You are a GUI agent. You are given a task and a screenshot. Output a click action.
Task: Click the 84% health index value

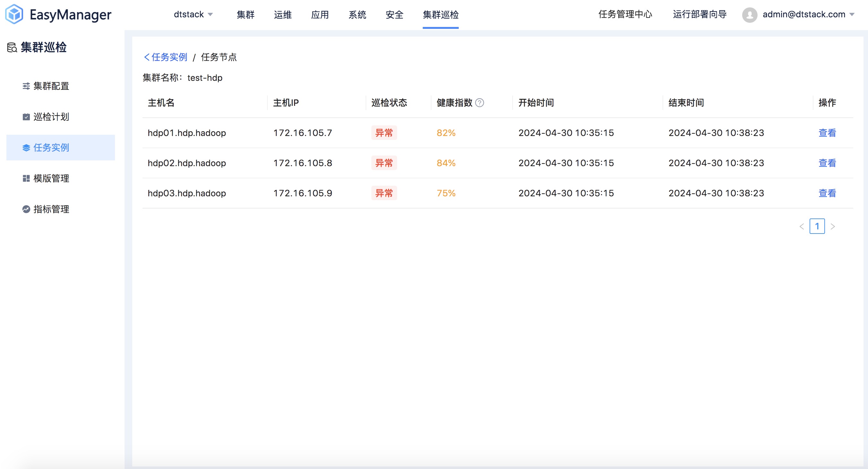[x=446, y=163]
